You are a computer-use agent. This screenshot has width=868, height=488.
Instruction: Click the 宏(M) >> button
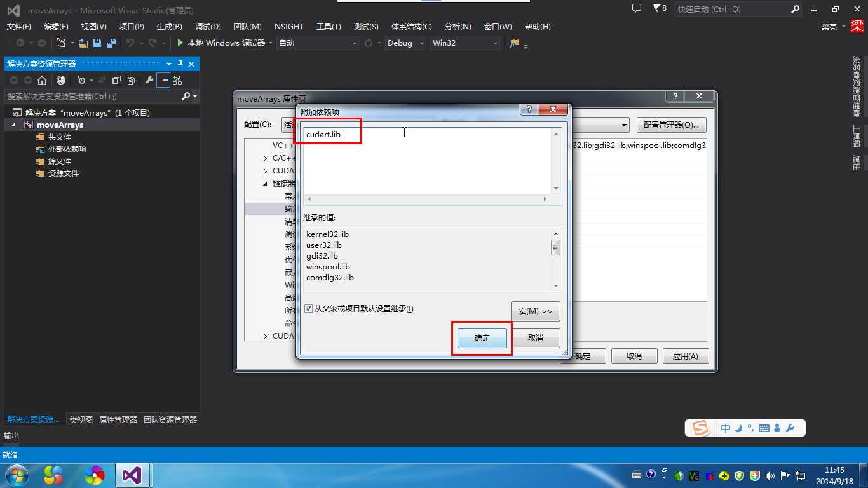point(536,311)
